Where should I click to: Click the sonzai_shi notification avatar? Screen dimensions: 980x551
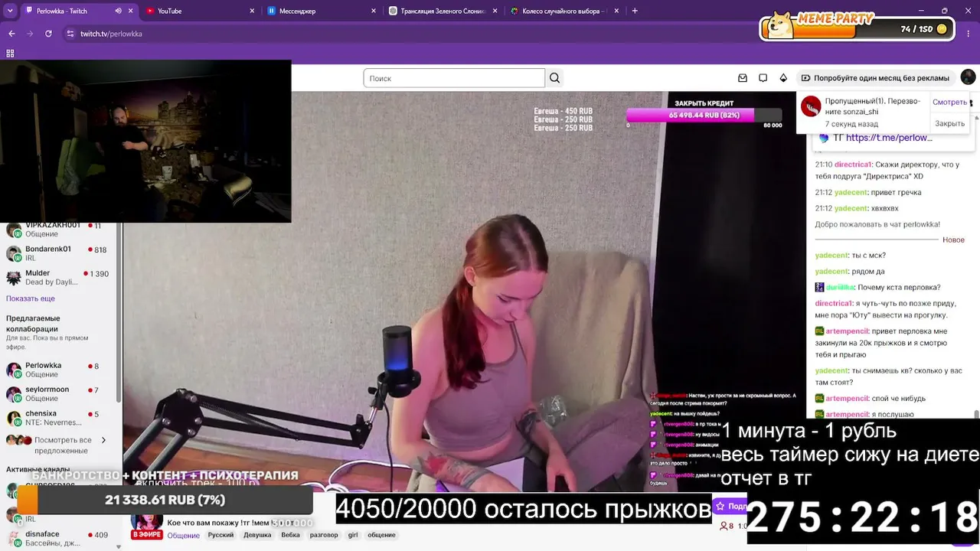click(811, 106)
